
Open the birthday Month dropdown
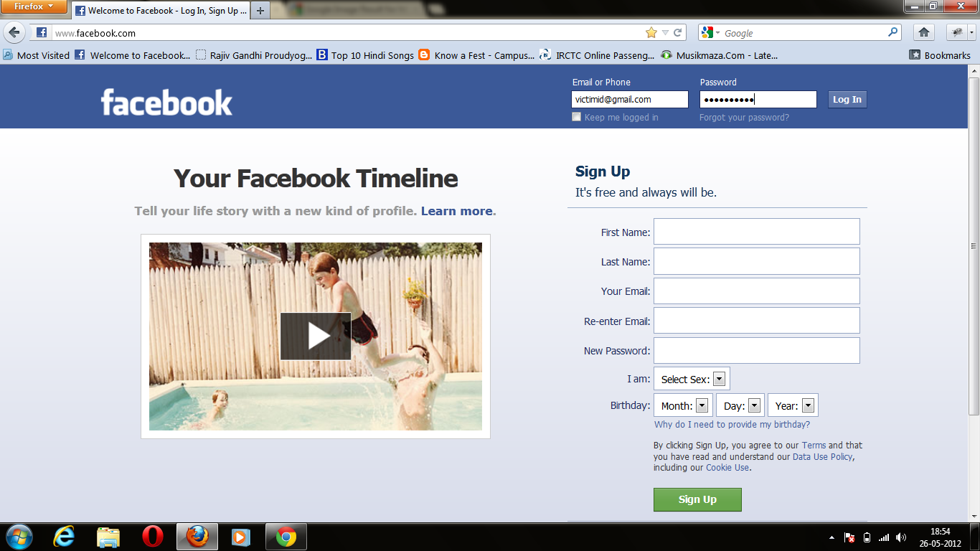[683, 405]
